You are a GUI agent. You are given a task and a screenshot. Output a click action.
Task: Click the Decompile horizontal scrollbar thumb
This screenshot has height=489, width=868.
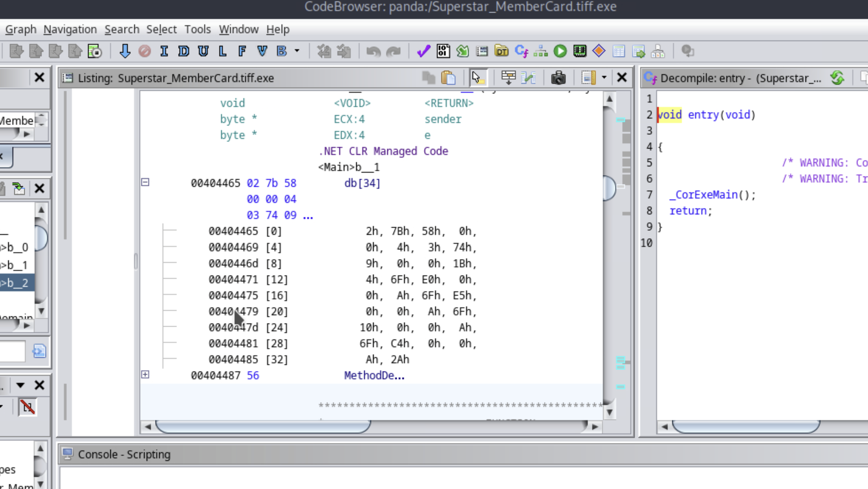pyautogui.click(x=746, y=427)
